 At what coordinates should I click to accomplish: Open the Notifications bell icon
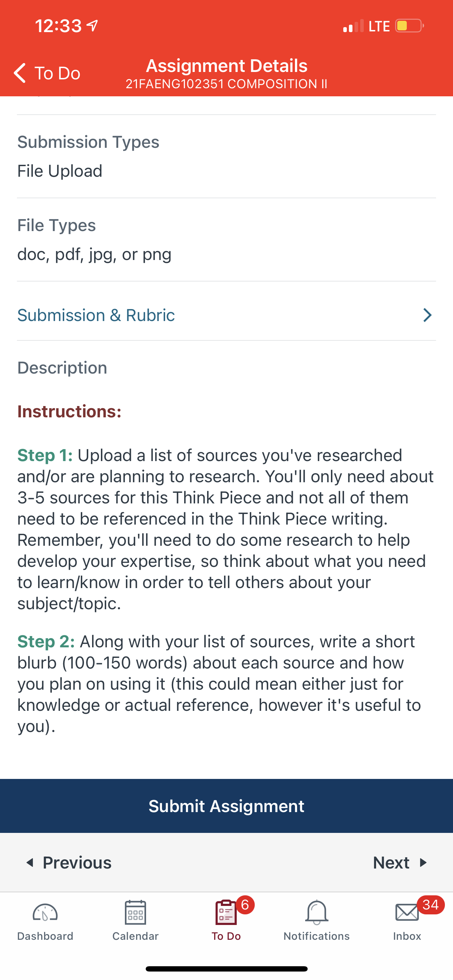(316, 912)
